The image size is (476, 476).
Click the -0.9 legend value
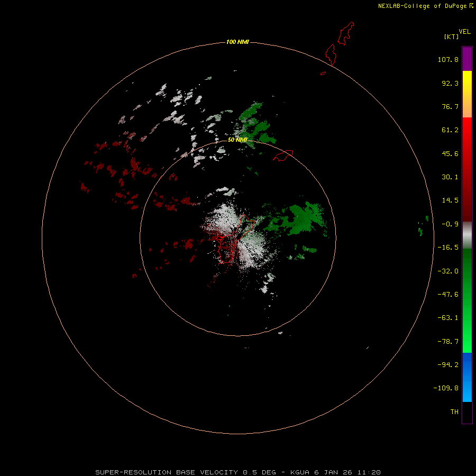(450, 224)
